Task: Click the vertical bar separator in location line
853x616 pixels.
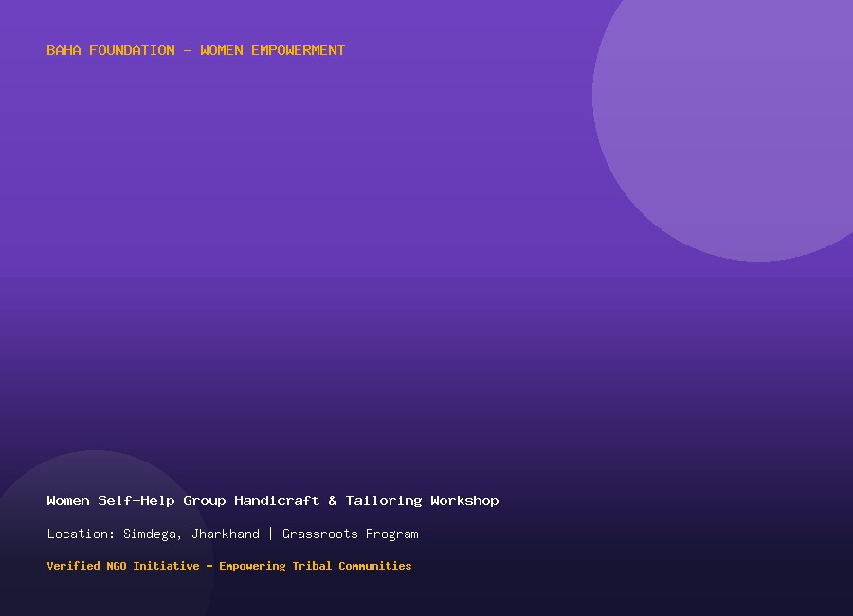Action: 270,534
